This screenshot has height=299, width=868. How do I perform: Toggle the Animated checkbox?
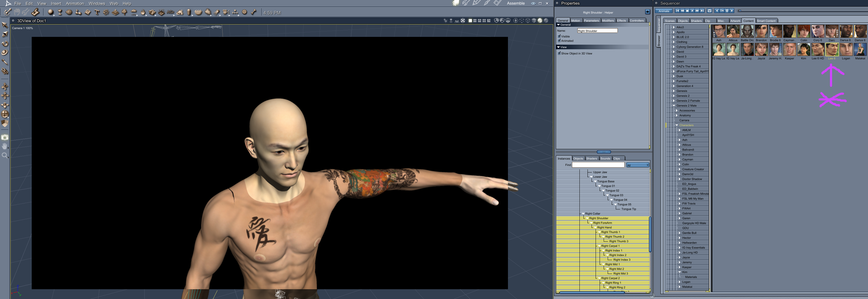559,40
